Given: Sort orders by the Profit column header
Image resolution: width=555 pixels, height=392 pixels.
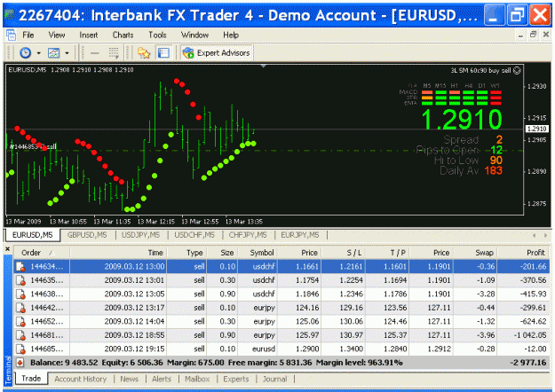Looking at the screenshot, I should [x=524, y=253].
